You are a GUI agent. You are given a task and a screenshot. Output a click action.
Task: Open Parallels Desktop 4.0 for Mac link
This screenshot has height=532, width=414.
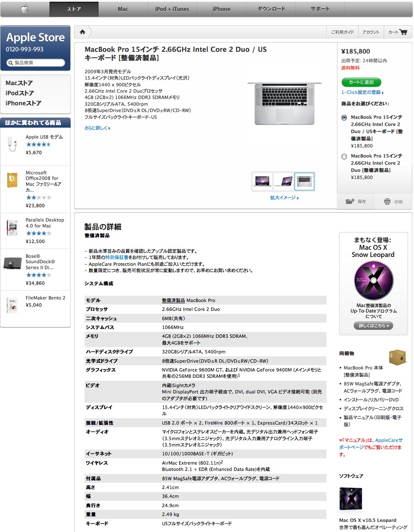[45, 223]
